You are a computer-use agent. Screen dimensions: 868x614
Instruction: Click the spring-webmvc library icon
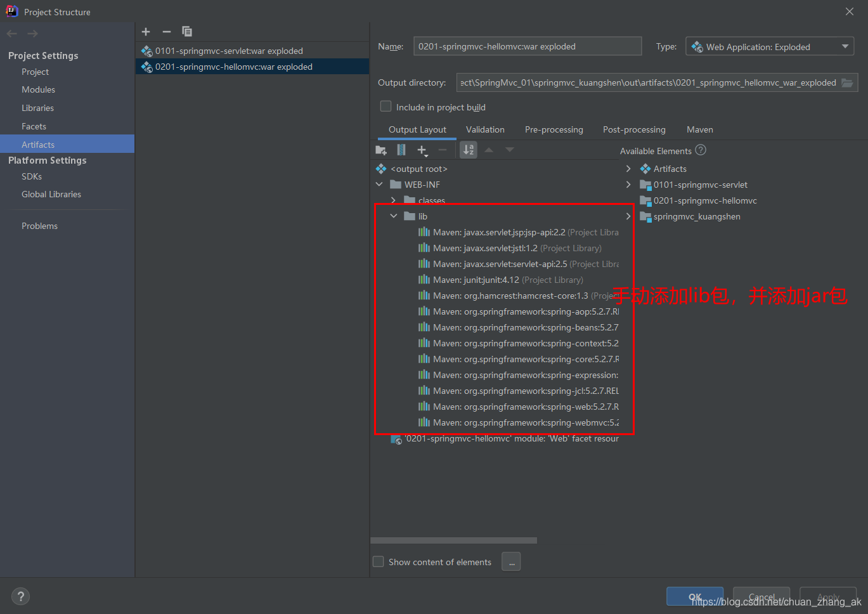424,422
